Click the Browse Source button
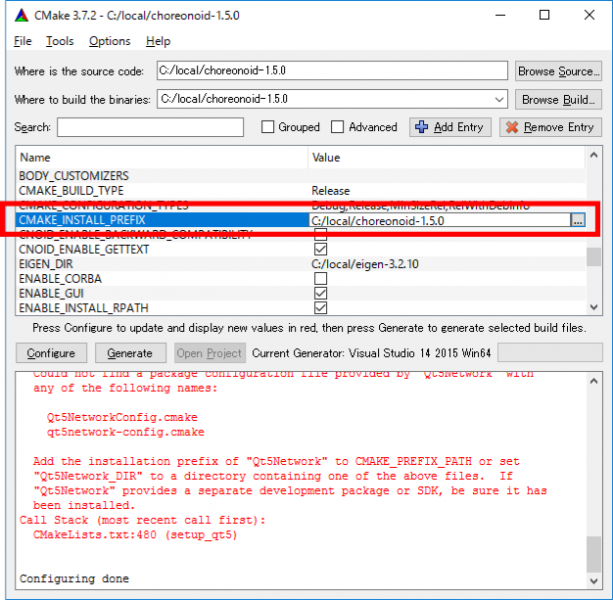The height and width of the screenshot is (600, 613). coord(558,71)
